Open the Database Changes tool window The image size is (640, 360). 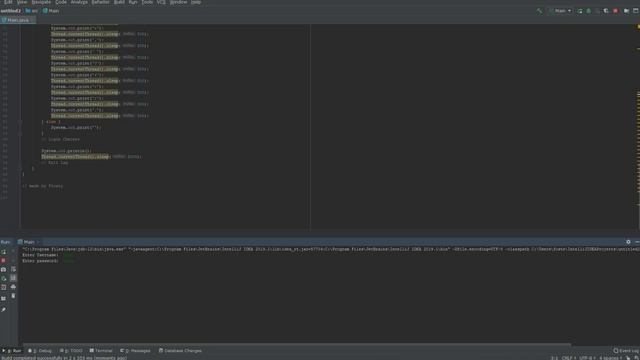(x=180, y=351)
